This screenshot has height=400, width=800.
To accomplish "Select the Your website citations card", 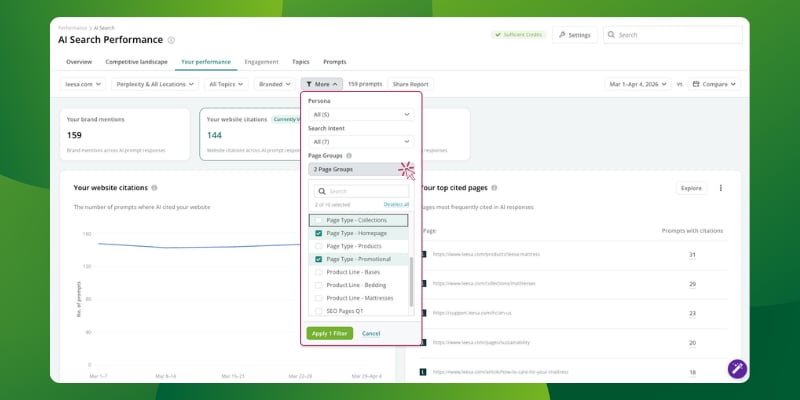I will tap(250, 134).
